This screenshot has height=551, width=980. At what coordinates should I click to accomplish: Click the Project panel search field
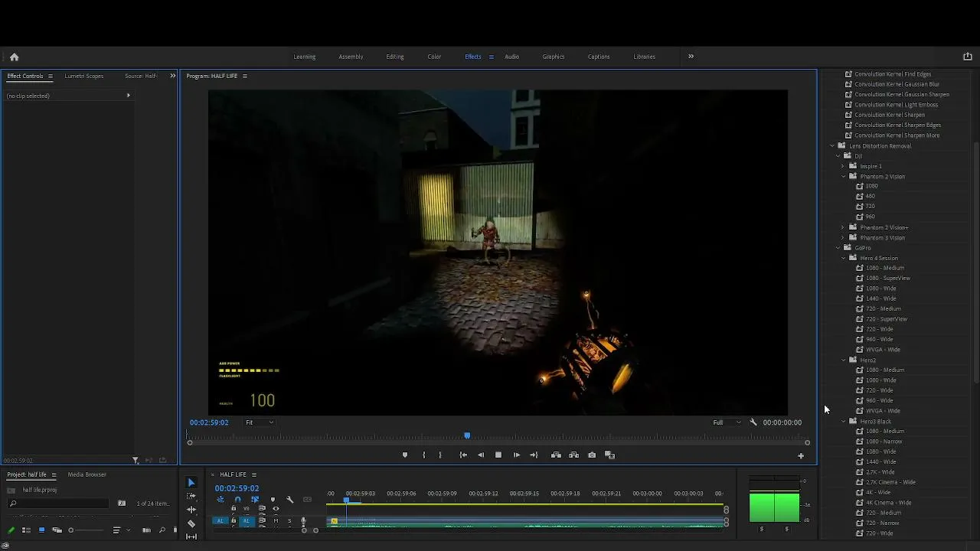(x=58, y=504)
